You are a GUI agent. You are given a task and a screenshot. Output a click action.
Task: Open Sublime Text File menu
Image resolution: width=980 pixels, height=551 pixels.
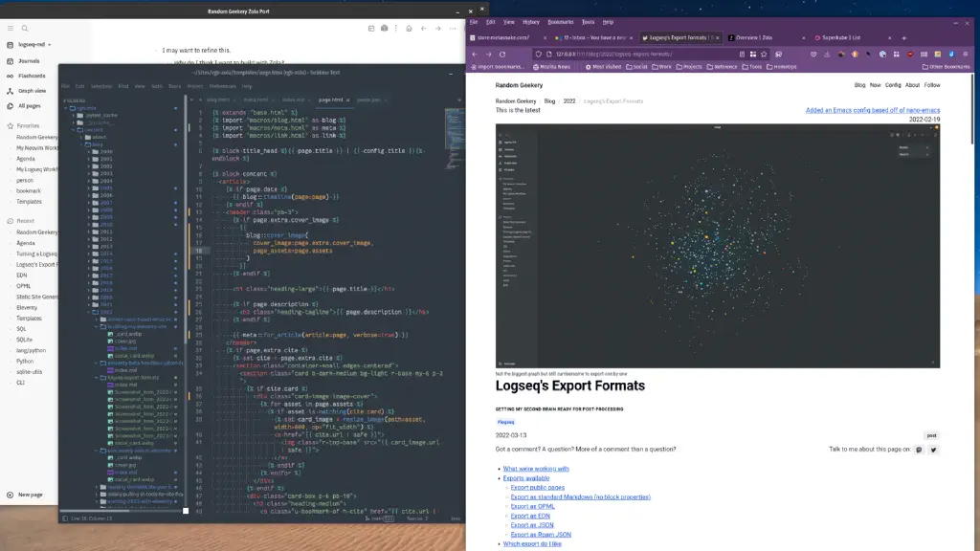(66, 86)
